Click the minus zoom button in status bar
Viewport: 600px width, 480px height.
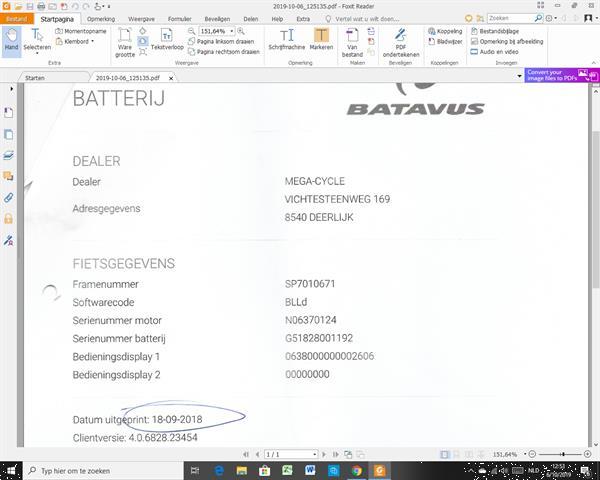[532, 454]
